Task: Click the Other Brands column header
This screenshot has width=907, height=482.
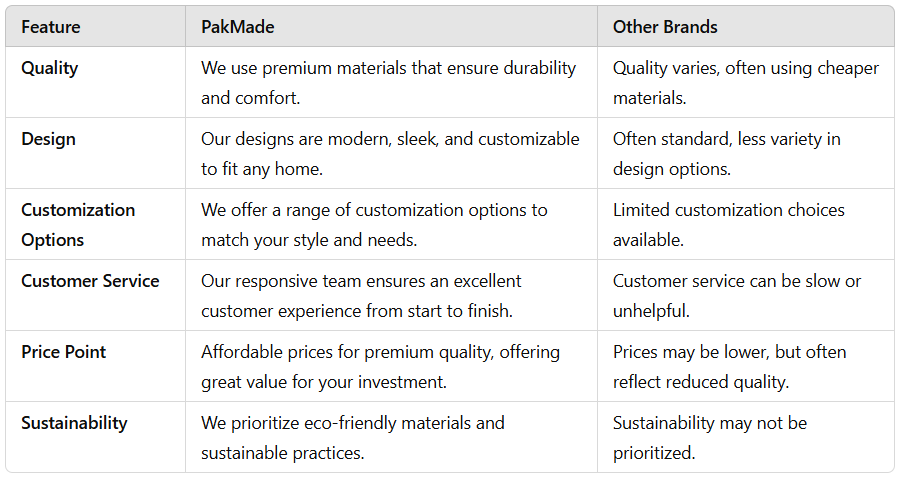Action: coord(665,27)
